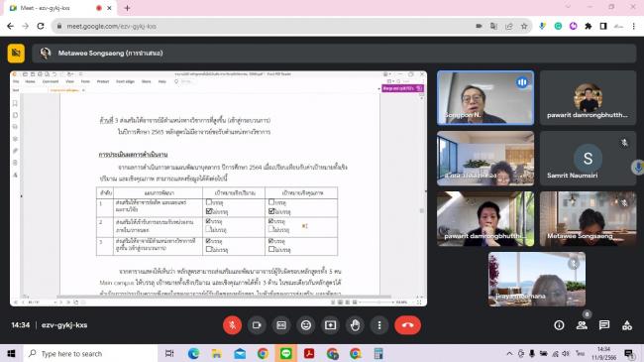Click the Meet address bar URL
This screenshot has height=362, width=644.
pos(111,26)
